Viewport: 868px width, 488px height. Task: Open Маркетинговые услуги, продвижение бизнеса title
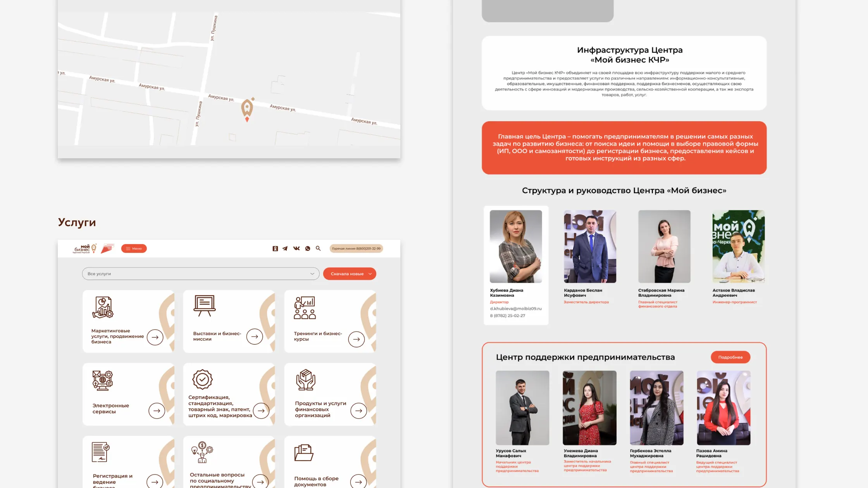[x=117, y=336]
